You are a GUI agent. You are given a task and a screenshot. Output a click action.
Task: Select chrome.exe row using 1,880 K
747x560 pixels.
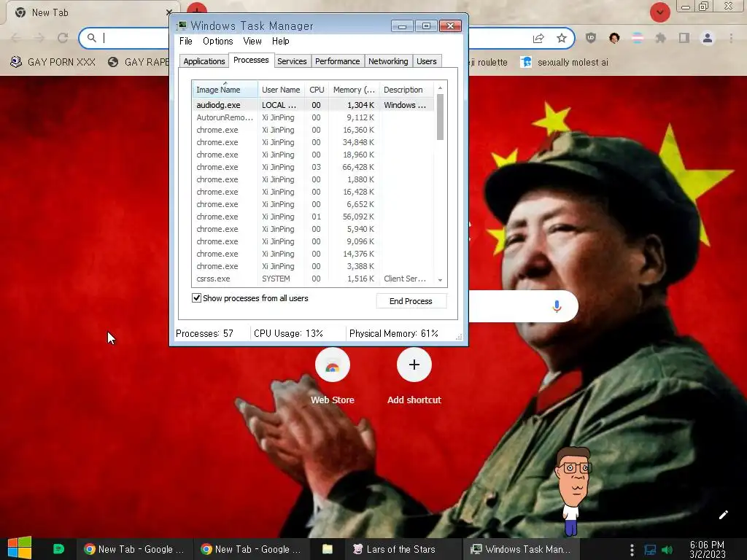pyautogui.click(x=313, y=179)
